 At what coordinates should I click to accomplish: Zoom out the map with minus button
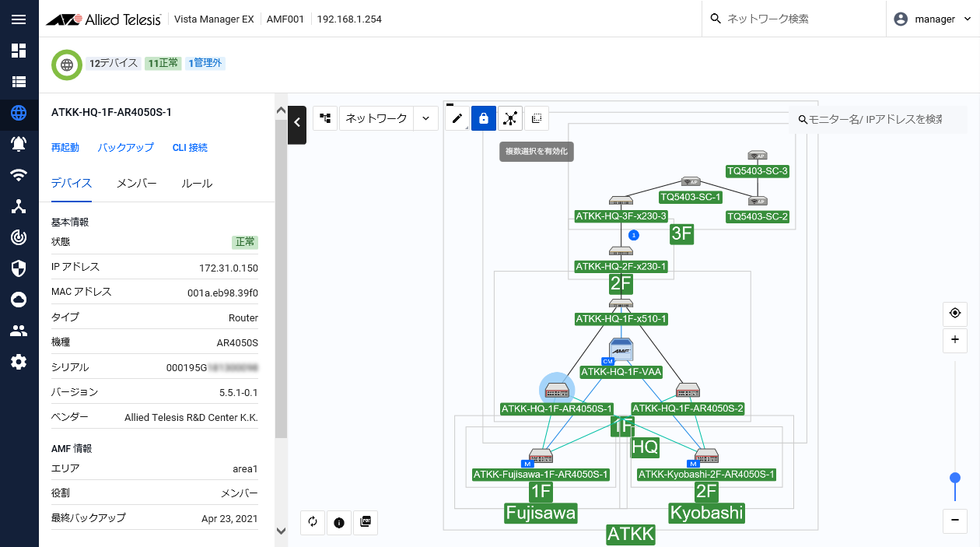[x=955, y=521]
